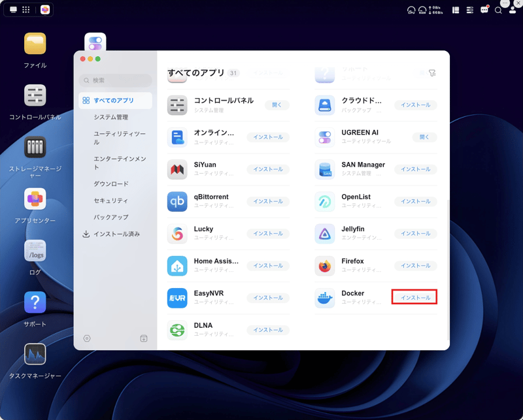The image size is (523, 420).
Task: Install SAN Manager
Action: click(x=415, y=169)
